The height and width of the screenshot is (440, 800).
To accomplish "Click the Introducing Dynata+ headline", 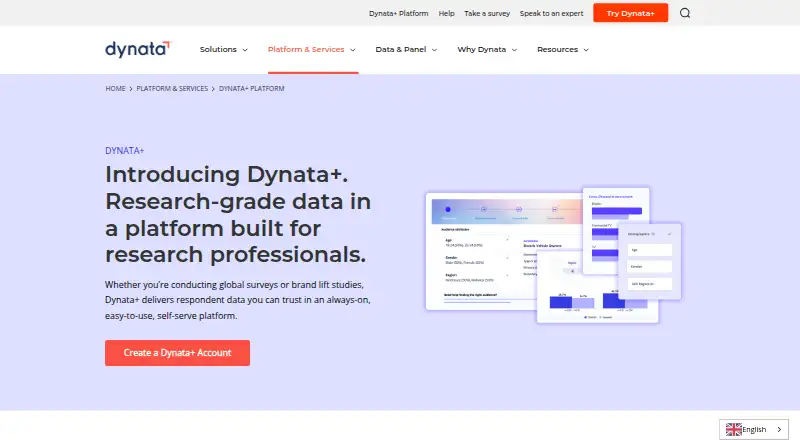I will (x=238, y=214).
